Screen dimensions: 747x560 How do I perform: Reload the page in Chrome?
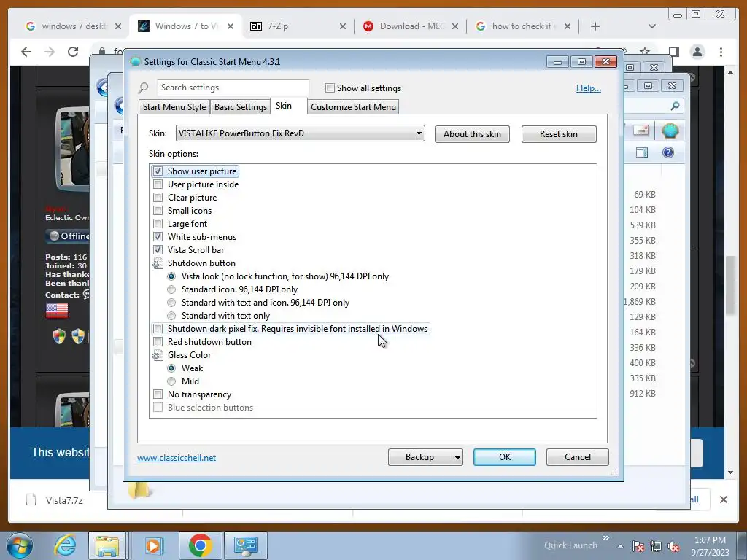pyautogui.click(x=73, y=52)
